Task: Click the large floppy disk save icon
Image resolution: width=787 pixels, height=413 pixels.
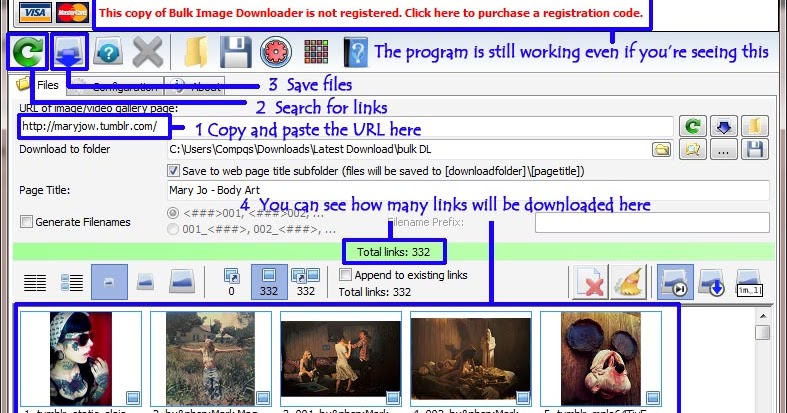Action: point(236,52)
